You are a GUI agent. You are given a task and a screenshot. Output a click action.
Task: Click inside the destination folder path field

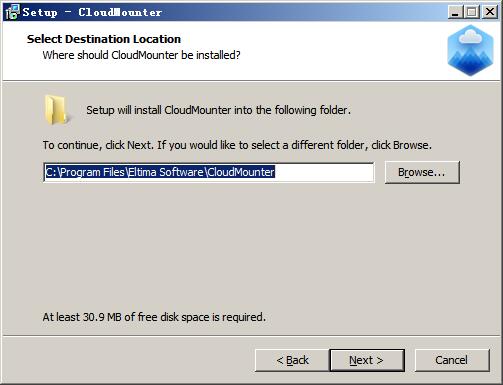coord(209,172)
